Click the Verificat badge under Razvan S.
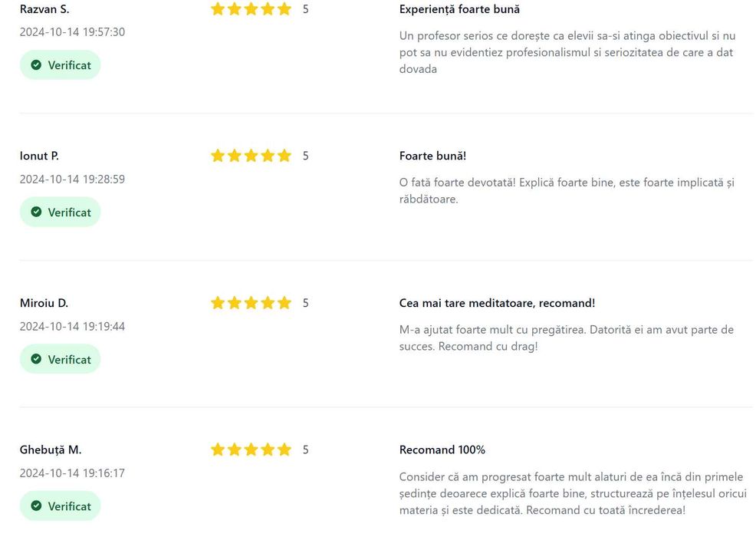 60,65
